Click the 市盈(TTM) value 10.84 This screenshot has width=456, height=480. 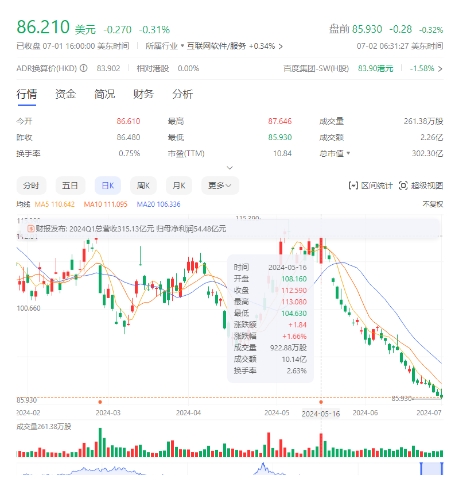pyautogui.click(x=282, y=153)
